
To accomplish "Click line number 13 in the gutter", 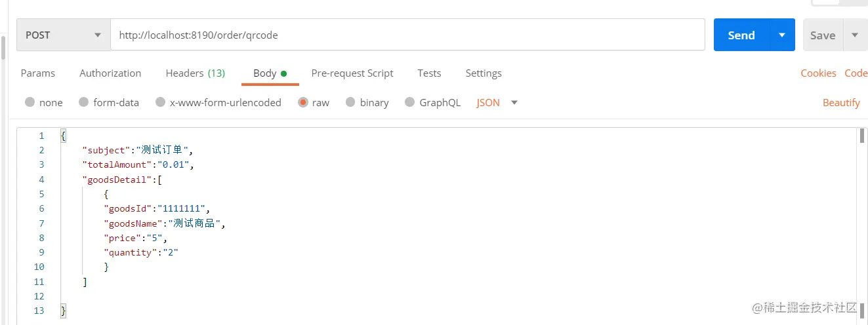I will (39, 311).
